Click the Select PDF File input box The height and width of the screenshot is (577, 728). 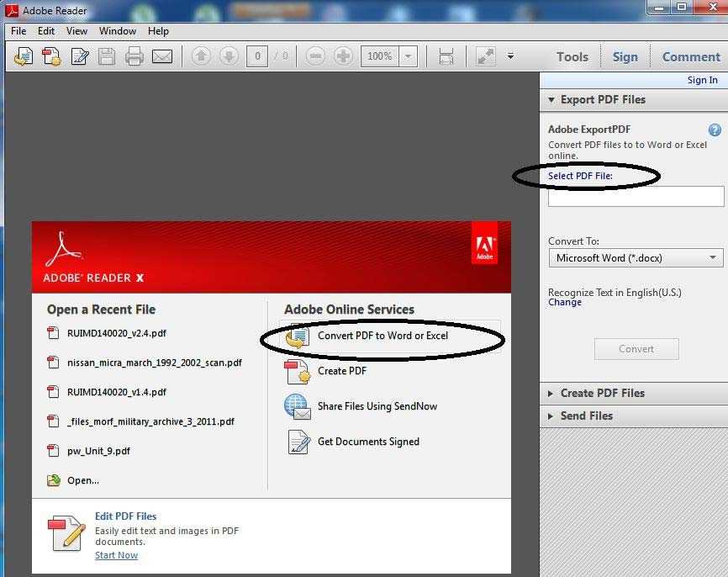(x=636, y=196)
